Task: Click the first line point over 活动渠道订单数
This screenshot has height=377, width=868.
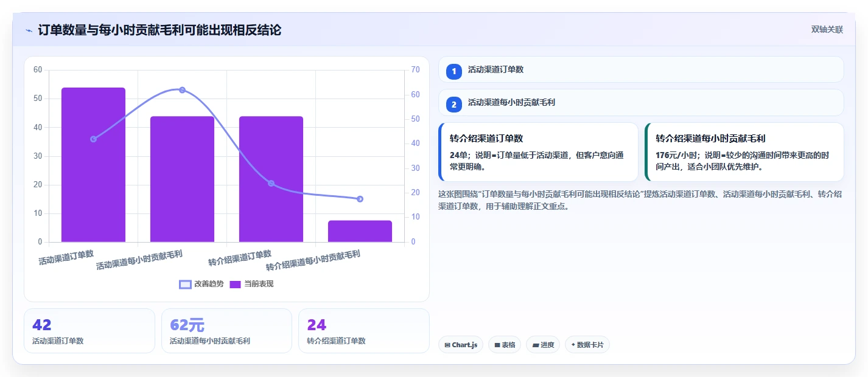Action: pos(93,139)
